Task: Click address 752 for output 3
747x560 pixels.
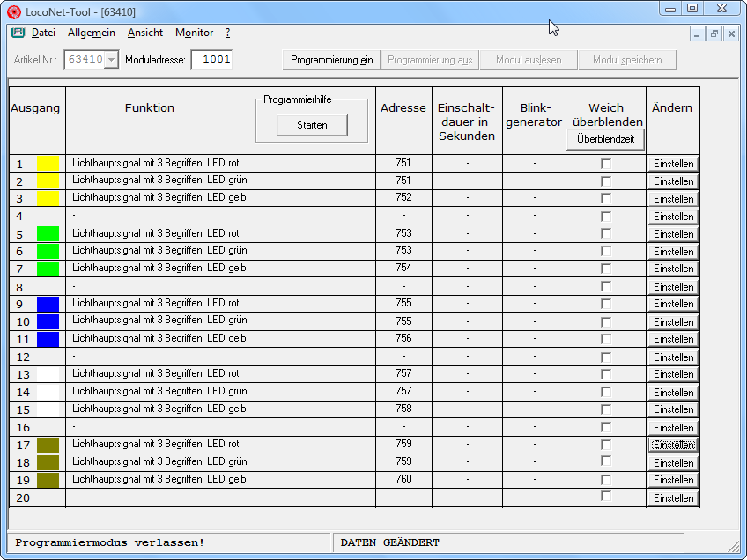Action: pos(403,197)
